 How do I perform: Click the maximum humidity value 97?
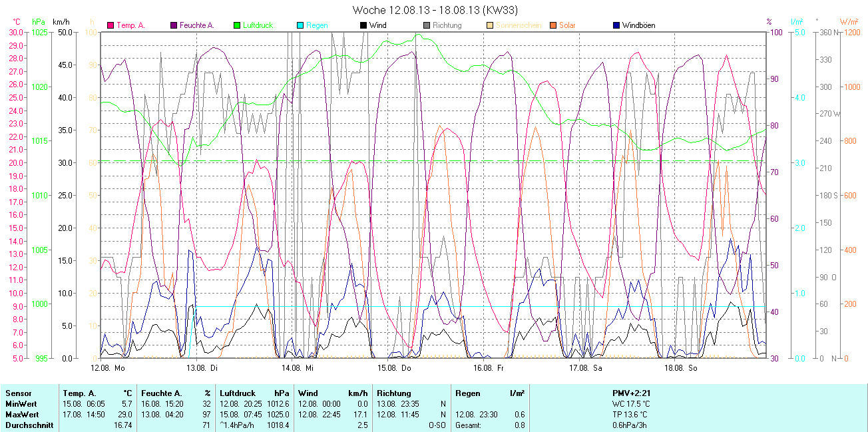tap(206, 415)
